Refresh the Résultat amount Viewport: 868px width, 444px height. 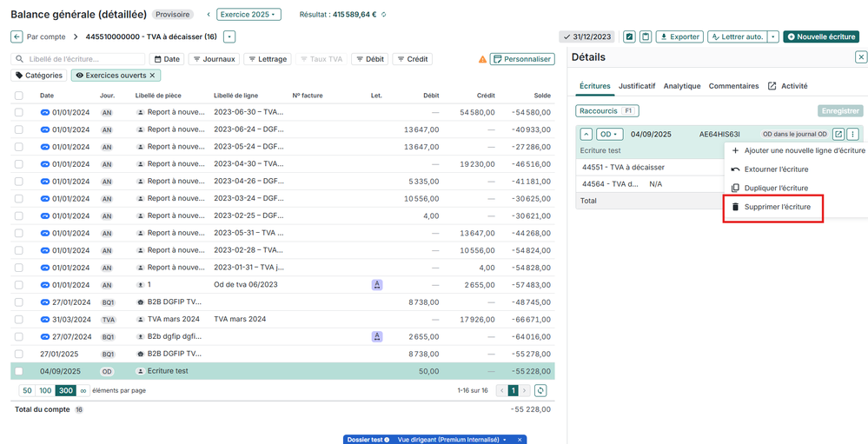(384, 15)
